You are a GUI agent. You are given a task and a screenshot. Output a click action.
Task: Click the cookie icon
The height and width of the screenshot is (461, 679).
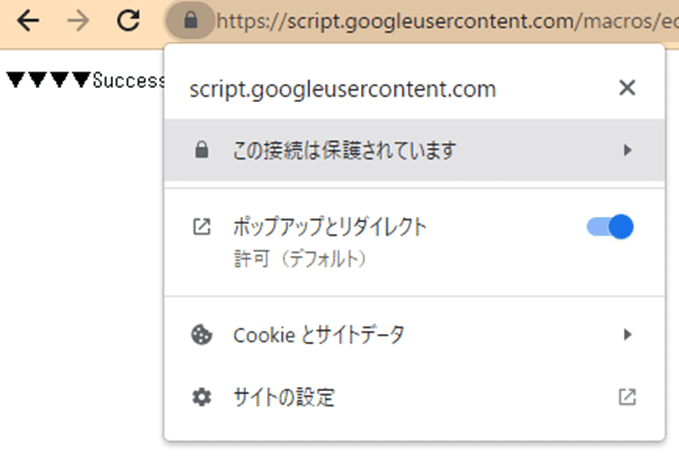(201, 335)
